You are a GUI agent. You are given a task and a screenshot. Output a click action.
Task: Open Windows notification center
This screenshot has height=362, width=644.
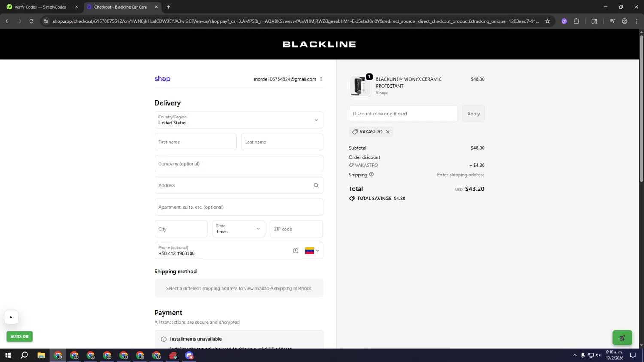tap(633, 355)
